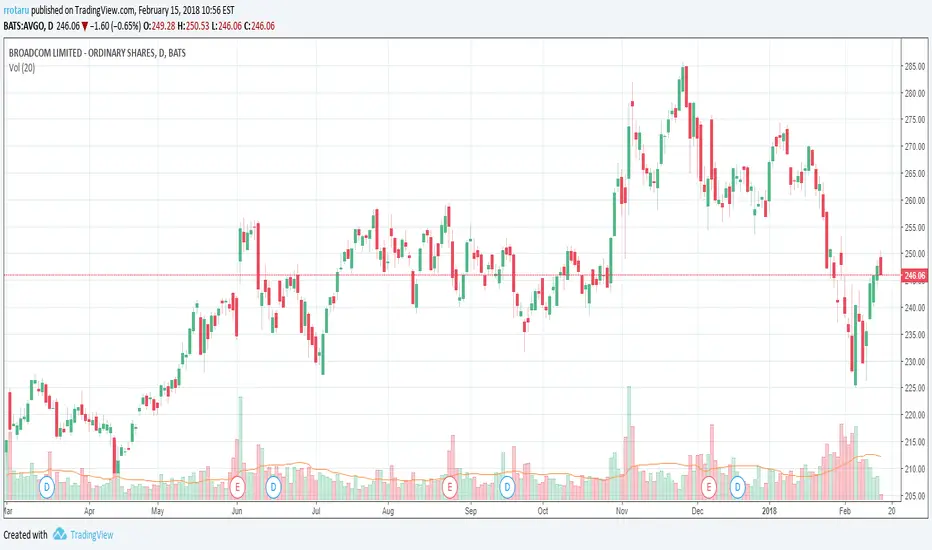Click the 'Dec' time axis label
This screenshot has height=550, width=932.
pyautogui.click(x=697, y=511)
